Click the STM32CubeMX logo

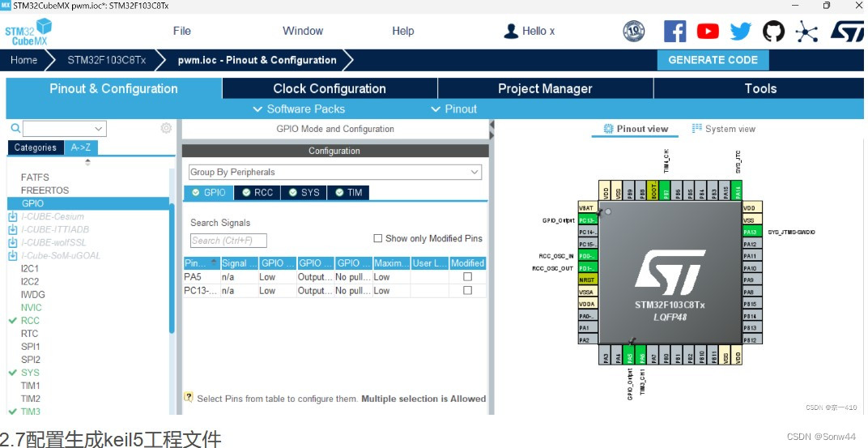coord(28,32)
